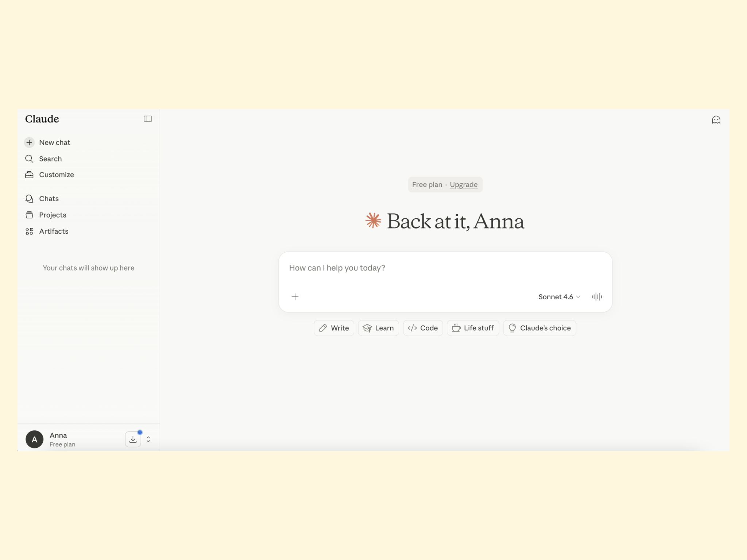Screen dimensions: 747x560
Task: Collapse the sidebar with the panel icon
Action: pyautogui.click(x=147, y=119)
